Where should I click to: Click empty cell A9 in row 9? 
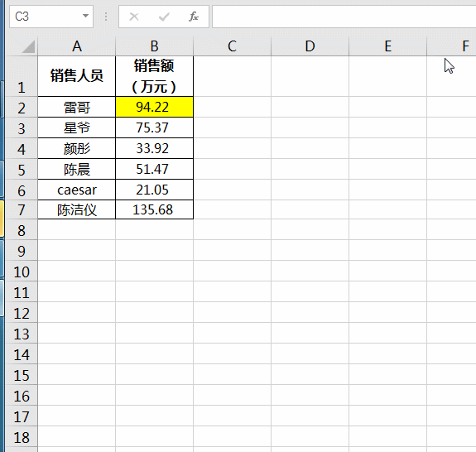pyautogui.click(x=77, y=250)
